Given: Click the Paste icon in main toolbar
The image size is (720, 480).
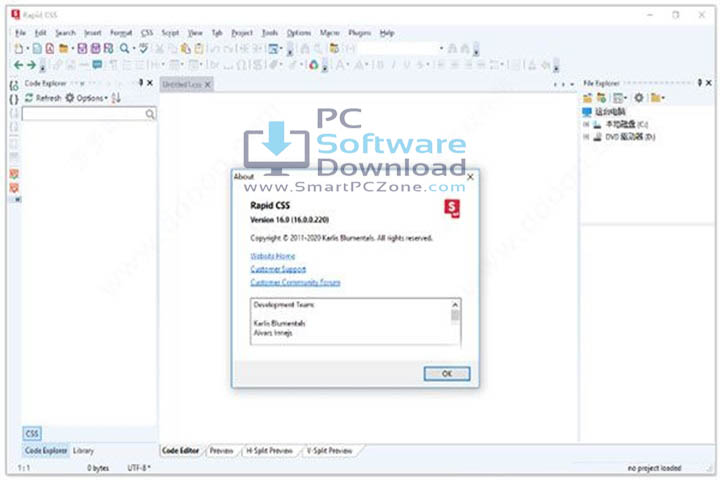Looking at the screenshot, I should tap(186, 48).
